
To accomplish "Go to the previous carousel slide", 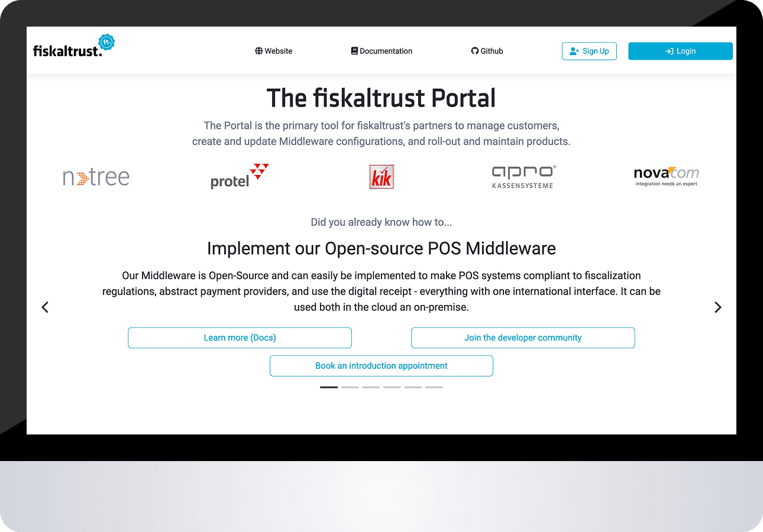I will [45, 307].
